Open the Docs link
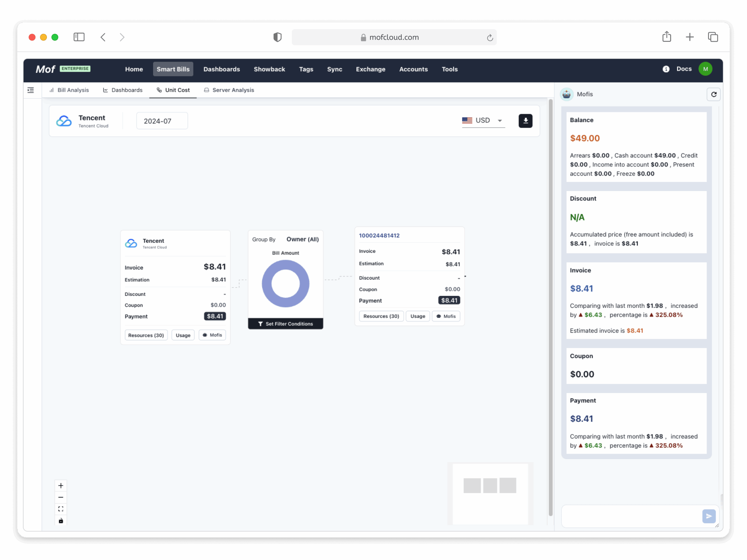Image resolution: width=747 pixels, height=560 pixels. [x=684, y=69]
